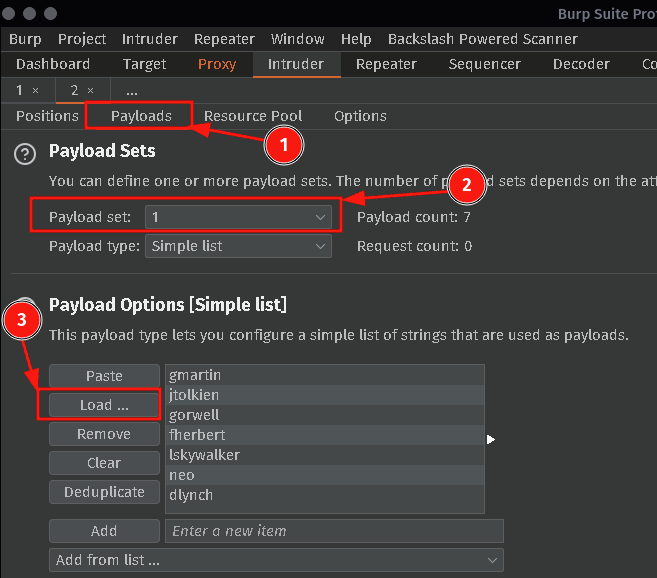Close Intruder attack tab 1
This screenshot has width=657, height=578.
[x=35, y=90]
